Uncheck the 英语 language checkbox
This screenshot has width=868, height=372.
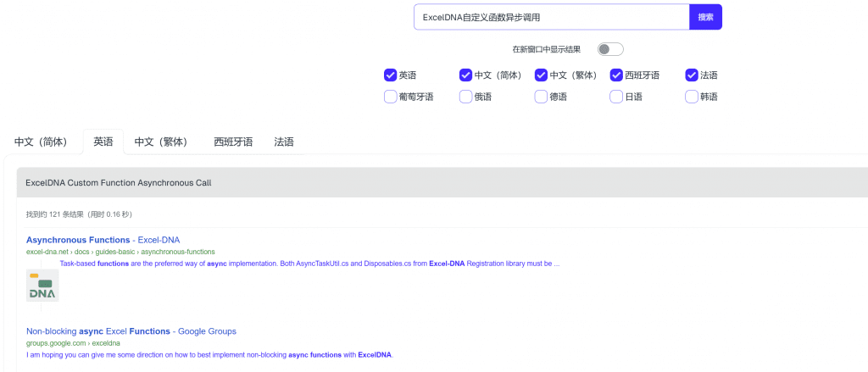391,75
